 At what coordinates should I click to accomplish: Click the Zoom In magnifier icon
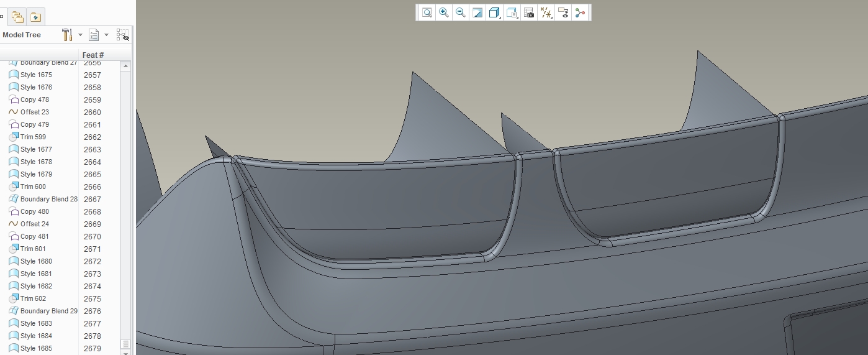pyautogui.click(x=443, y=12)
